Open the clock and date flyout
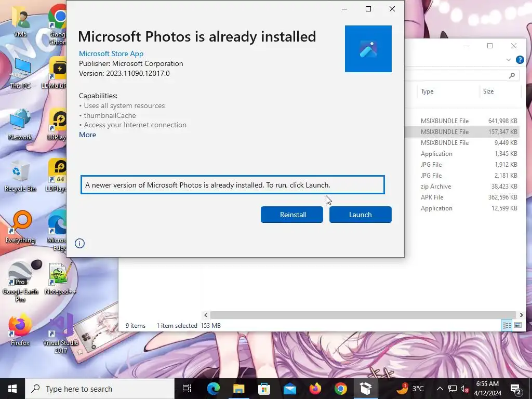Screen dimensions: 532x399 pos(487,389)
